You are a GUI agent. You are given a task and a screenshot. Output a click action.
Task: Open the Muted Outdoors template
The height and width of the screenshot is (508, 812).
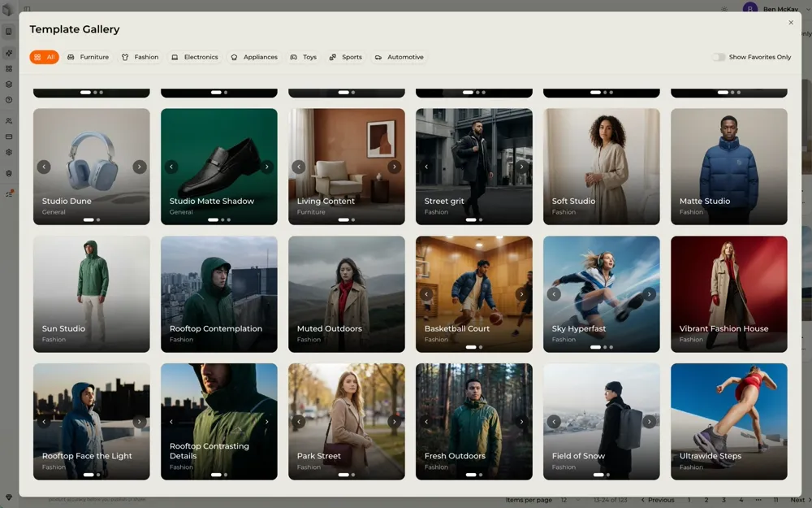[347, 294]
